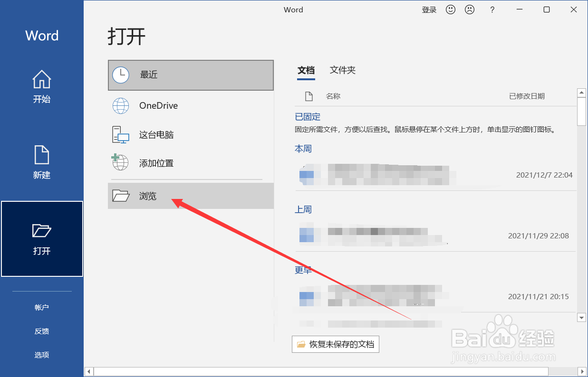
Task: Click Recover Unsaved Documents (恢复未保存的文档) button
Action: (335, 344)
